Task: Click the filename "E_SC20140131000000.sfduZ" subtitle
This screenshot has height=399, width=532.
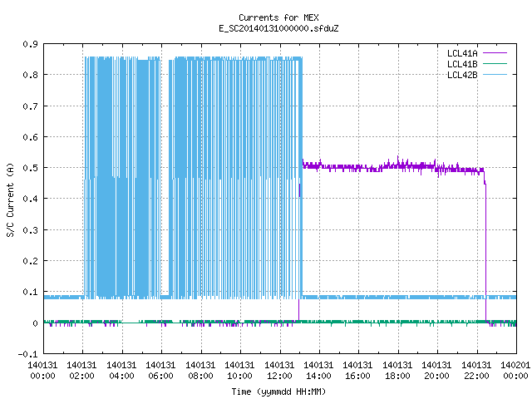Action: tap(278, 28)
